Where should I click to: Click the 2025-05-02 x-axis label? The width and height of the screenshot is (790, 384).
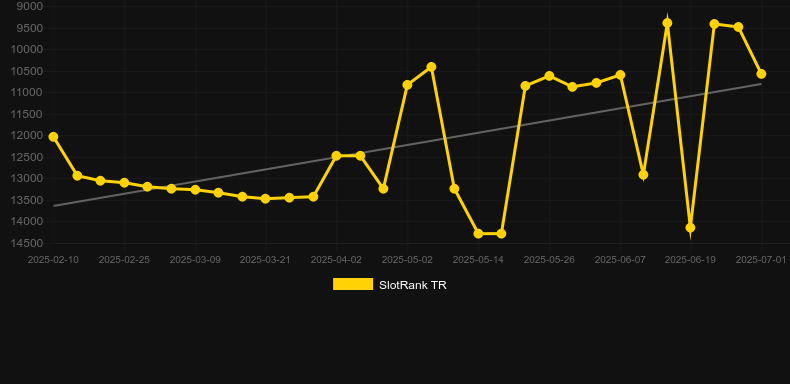click(407, 260)
